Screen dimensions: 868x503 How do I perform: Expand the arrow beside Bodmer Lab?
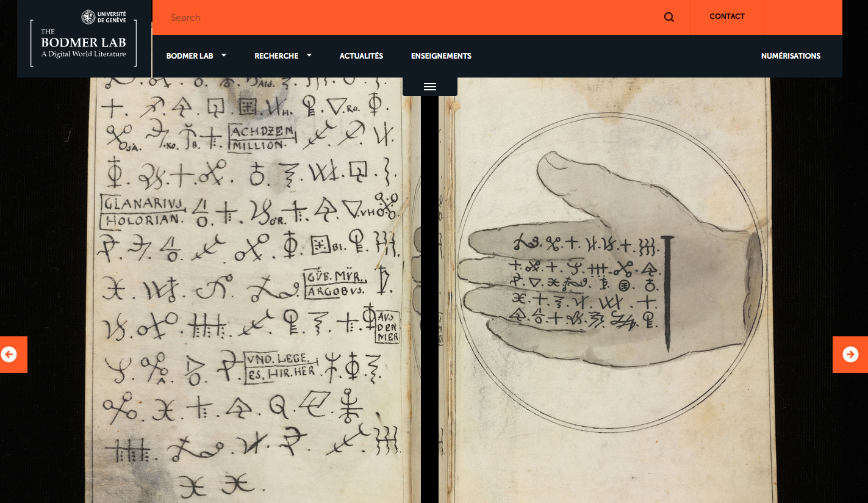coord(224,56)
